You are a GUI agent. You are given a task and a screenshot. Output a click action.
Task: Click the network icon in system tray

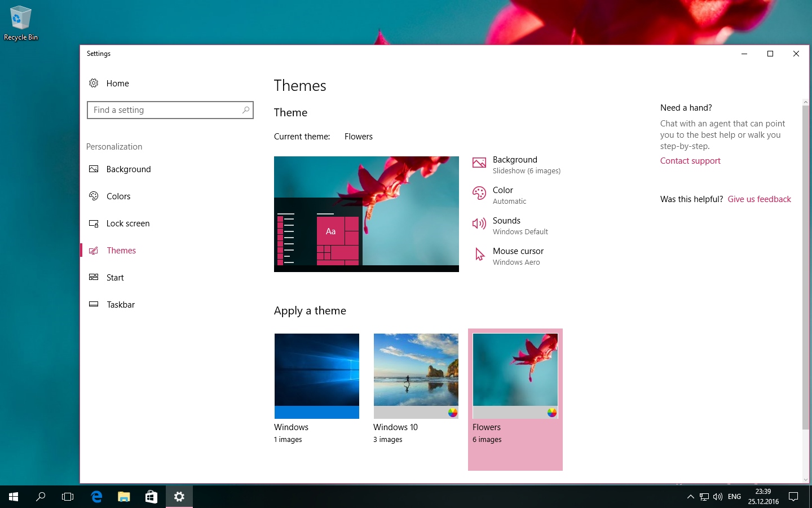coord(704,497)
